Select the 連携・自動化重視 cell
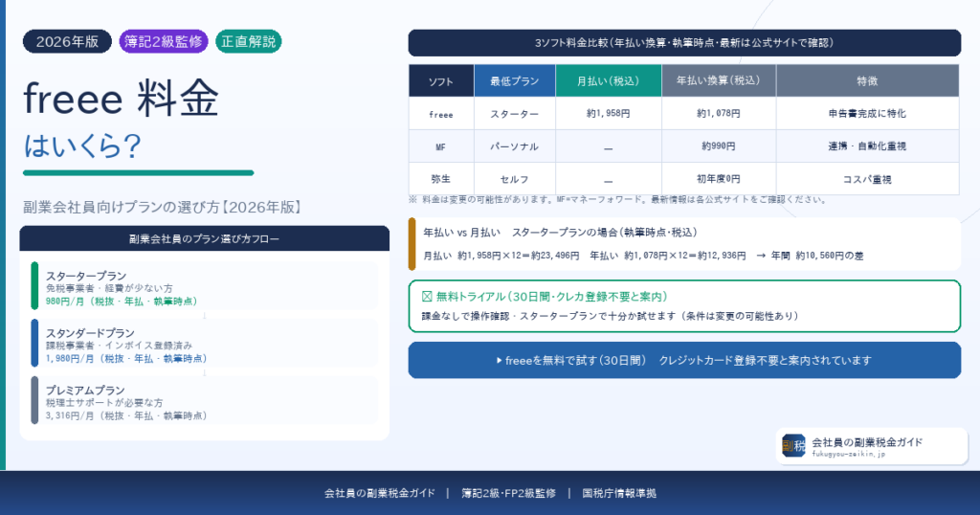The width and height of the screenshot is (980, 515). [867, 146]
